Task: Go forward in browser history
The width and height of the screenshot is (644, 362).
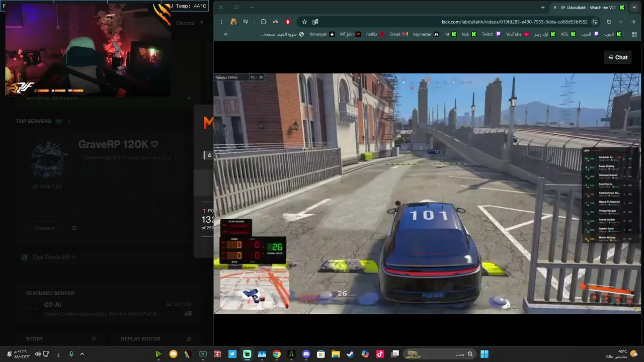Action: (x=621, y=22)
